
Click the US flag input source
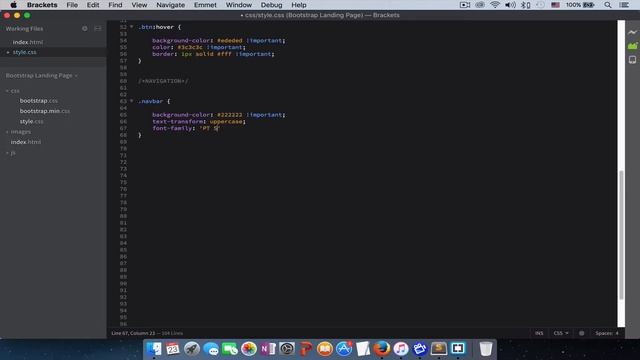pos(556,5)
